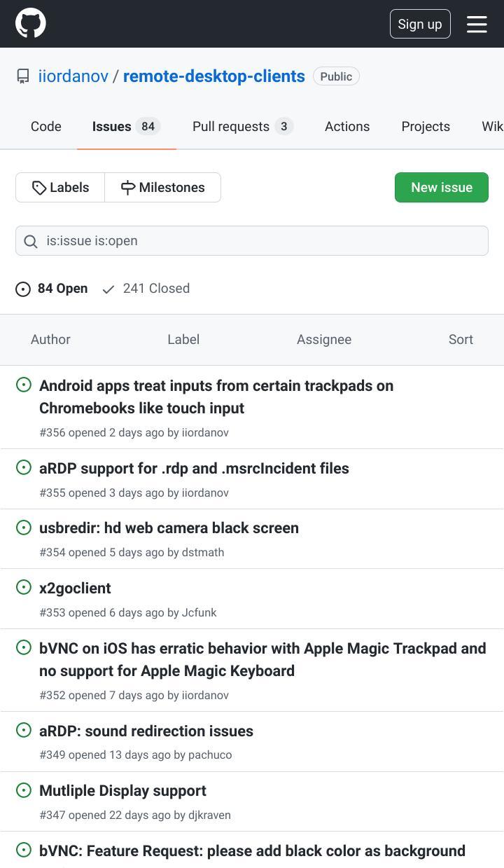Screen dimensions: 504x868
Task: Switch to 241 Closed issues
Action: click(x=146, y=289)
